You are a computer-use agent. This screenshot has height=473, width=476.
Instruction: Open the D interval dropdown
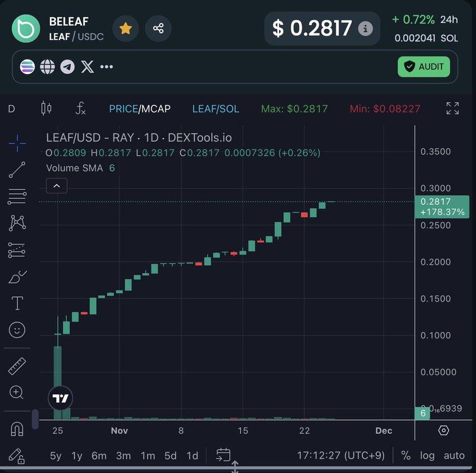11,109
